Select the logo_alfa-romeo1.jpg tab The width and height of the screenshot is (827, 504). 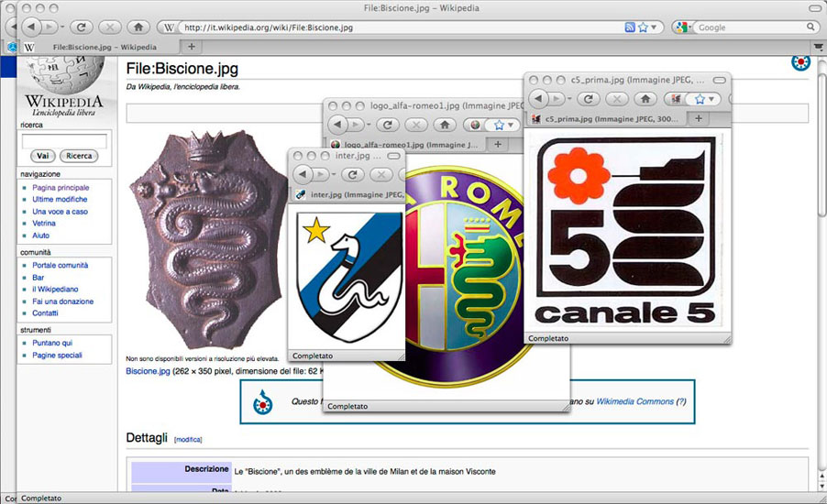coord(405,145)
